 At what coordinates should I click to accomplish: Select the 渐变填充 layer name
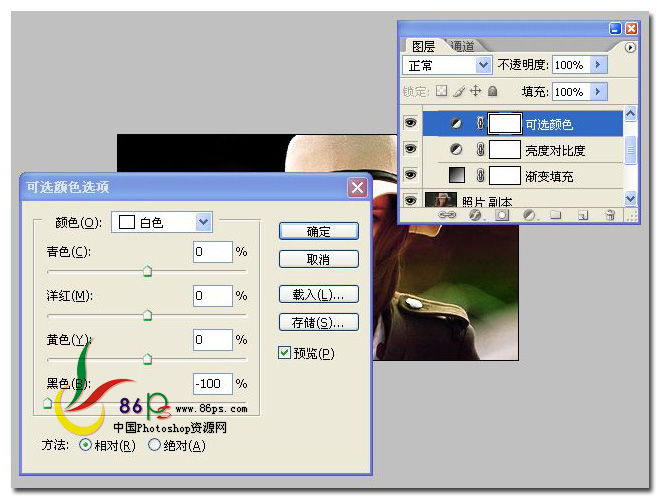click(x=549, y=176)
